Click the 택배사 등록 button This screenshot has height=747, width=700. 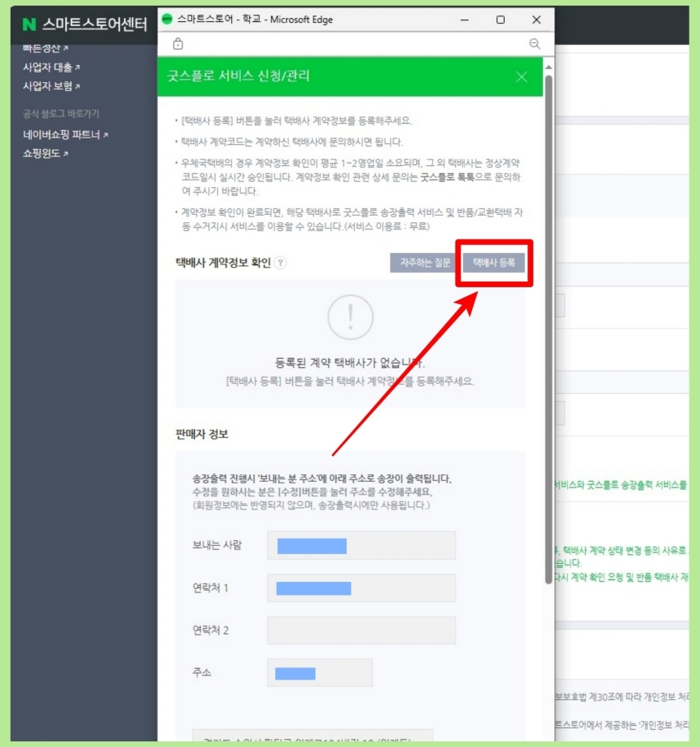click(x=494, y=263)
